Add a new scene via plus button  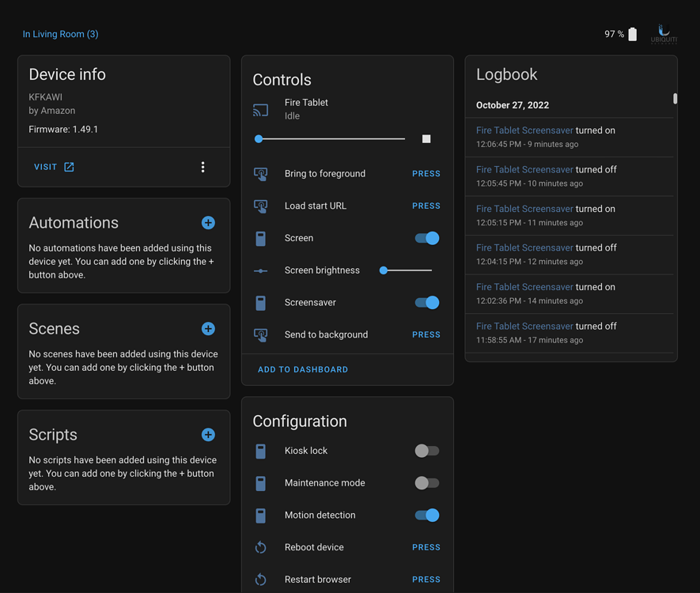tap(208, 328)
